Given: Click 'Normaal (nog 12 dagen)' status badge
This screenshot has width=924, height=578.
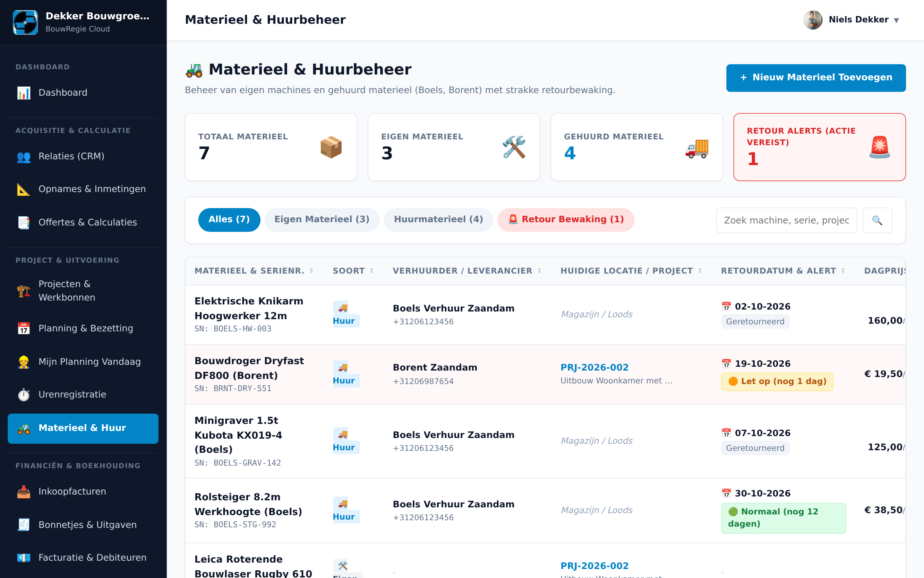Looking at the screenshot, I should pyautogui.click(x=783, y=518).
